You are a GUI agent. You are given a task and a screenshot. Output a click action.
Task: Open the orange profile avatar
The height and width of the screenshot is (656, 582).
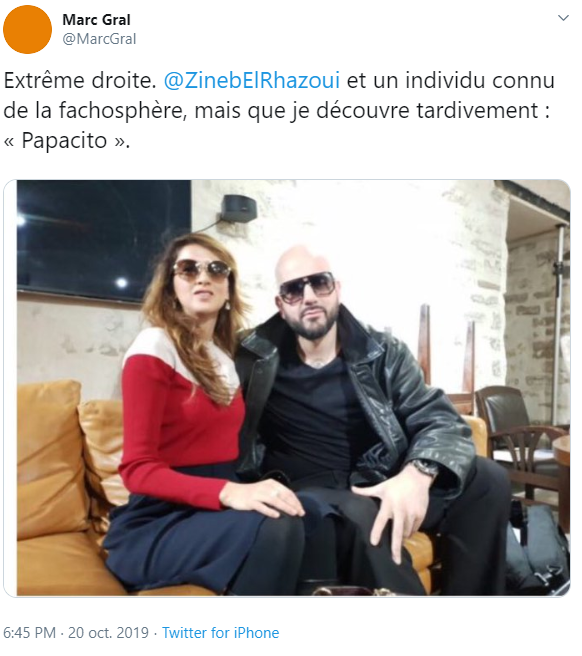point(27,29)
